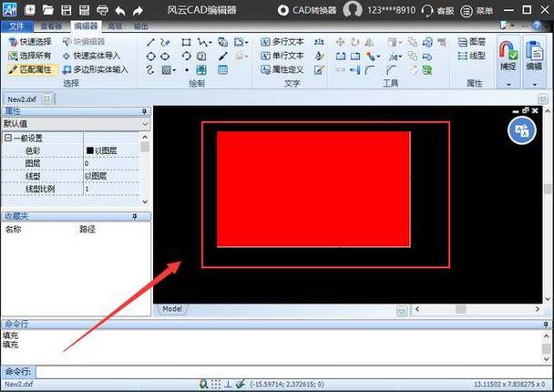This screenshot has height=392, width=554.
Task: Select the Hatch fill tool
Action: tap(167, 70)
